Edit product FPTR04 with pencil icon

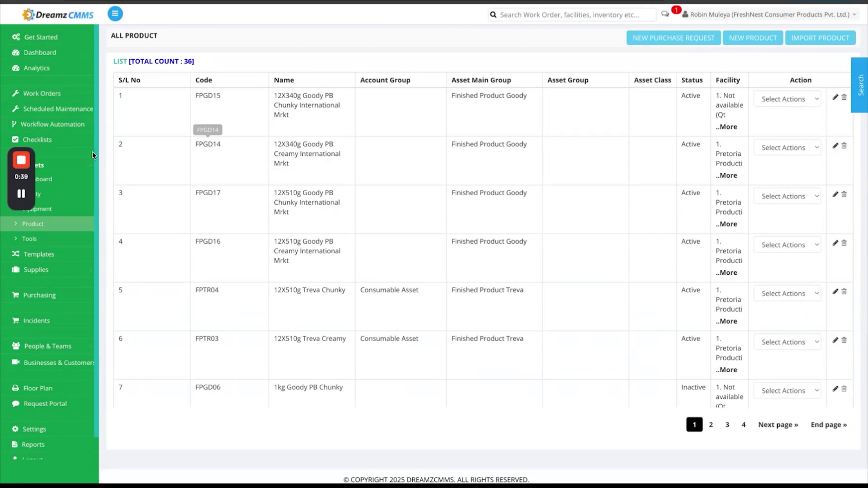[835, 291]
